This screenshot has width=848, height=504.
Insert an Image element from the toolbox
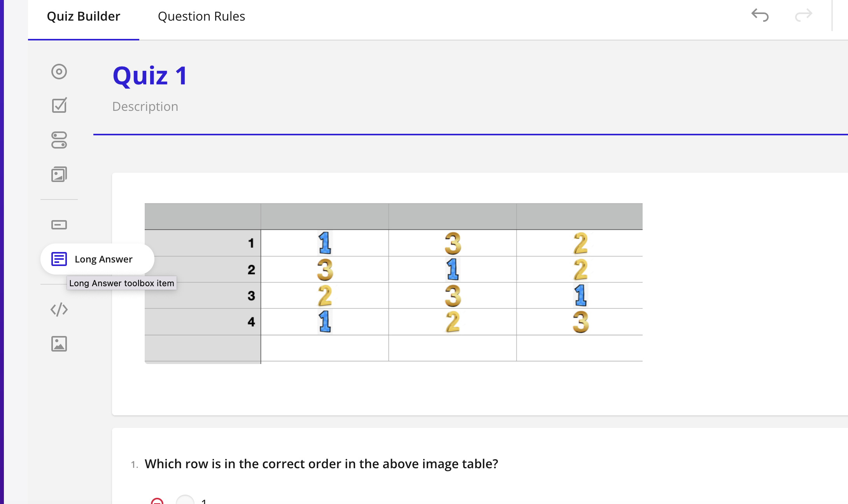[x=59, y=344]
